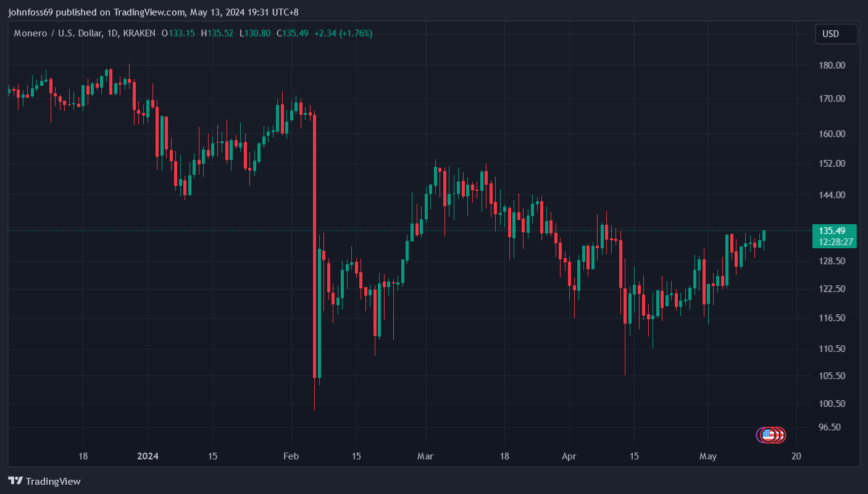Image resolution: width=868 pixels, height=494 pixels.
Task: Click the 170.00 price axis label
Action: click(832, 99)
